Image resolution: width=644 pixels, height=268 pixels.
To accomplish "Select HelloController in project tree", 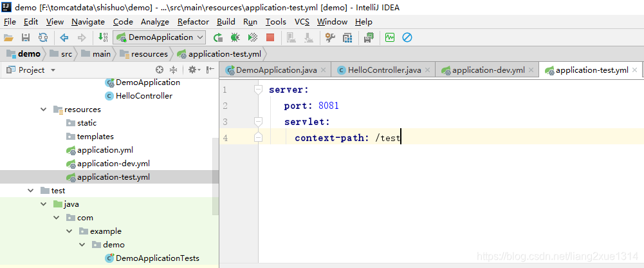I will (139, 96).
